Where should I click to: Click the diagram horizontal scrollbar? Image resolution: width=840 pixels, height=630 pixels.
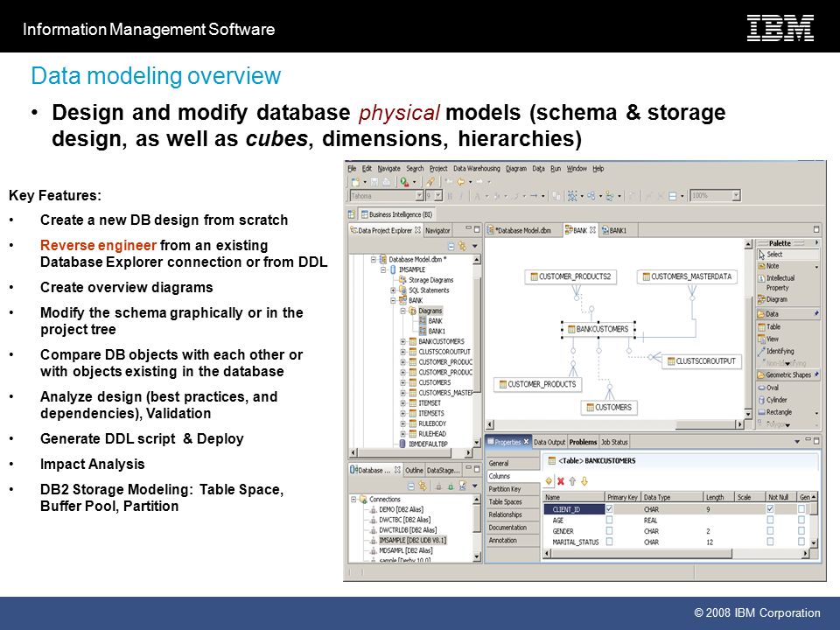[614, 425]
